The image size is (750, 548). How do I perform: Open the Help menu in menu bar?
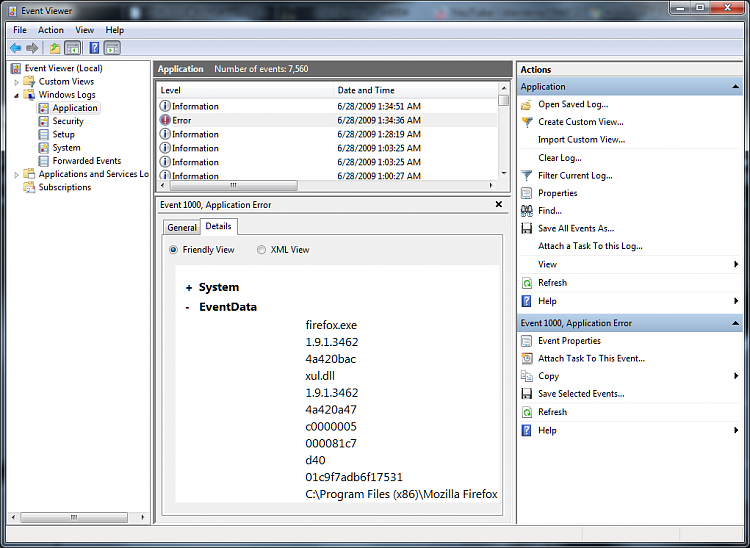115,30
